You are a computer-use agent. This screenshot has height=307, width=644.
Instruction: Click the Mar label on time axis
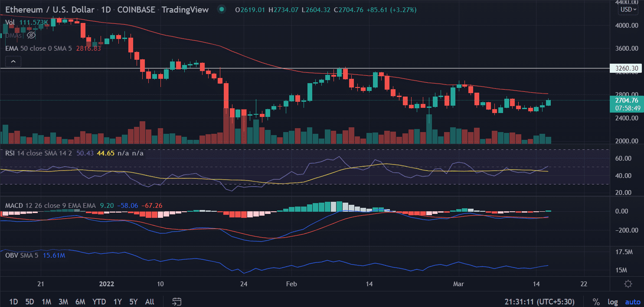click(458, 284)
